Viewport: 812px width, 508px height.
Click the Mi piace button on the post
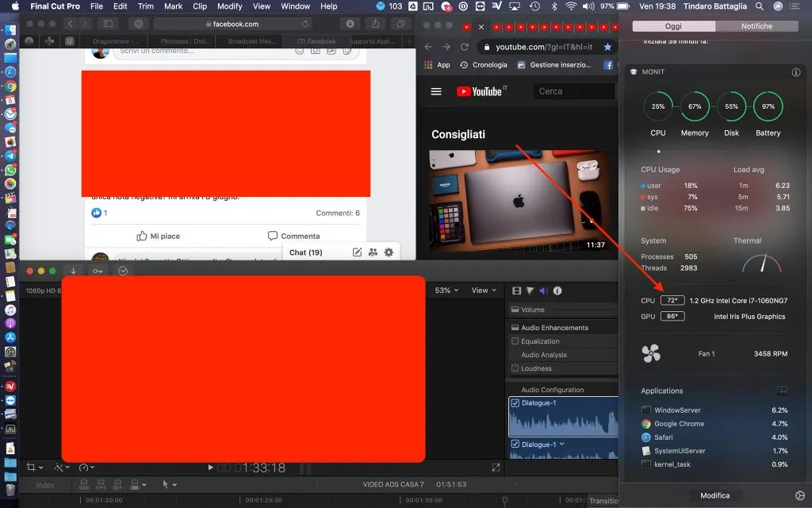pyautogui.click(x=158, y=236)
